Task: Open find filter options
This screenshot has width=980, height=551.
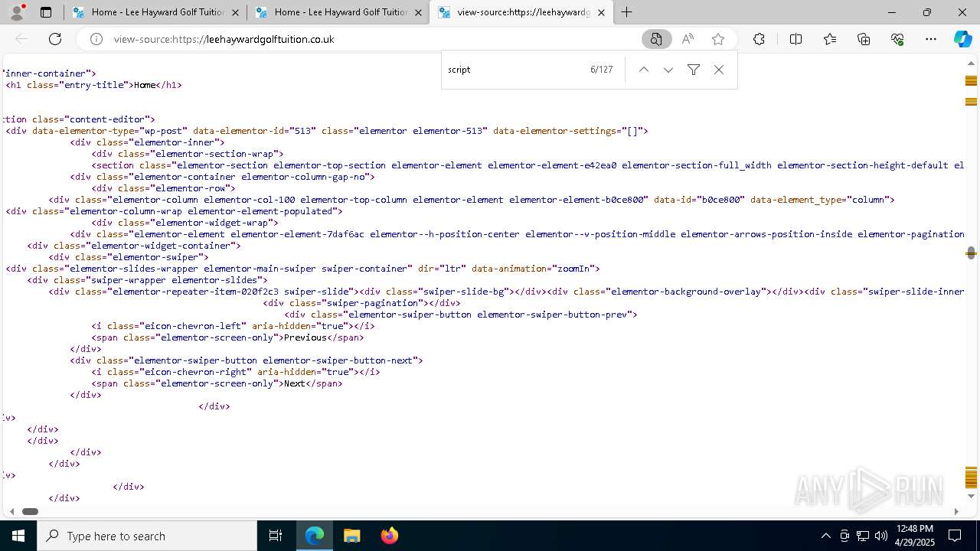Action: [694, 70]
